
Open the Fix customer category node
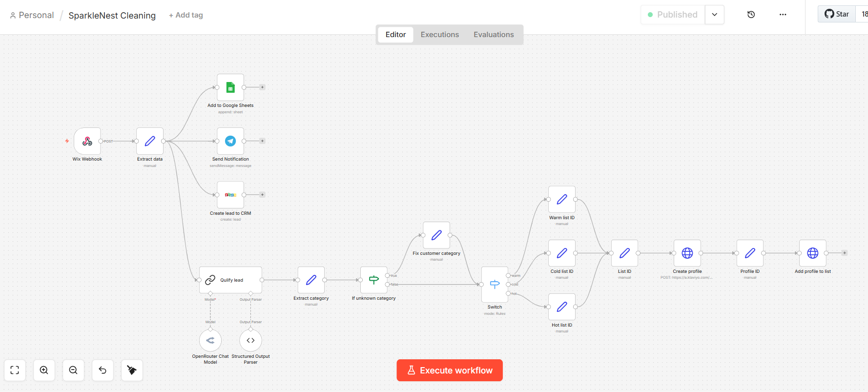(436, 235)
